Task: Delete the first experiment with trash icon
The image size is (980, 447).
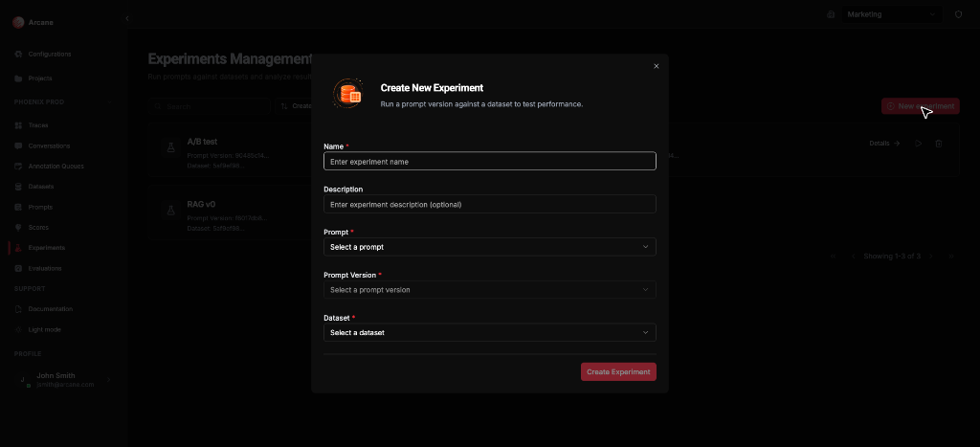Action: click(x=939, y=144)
